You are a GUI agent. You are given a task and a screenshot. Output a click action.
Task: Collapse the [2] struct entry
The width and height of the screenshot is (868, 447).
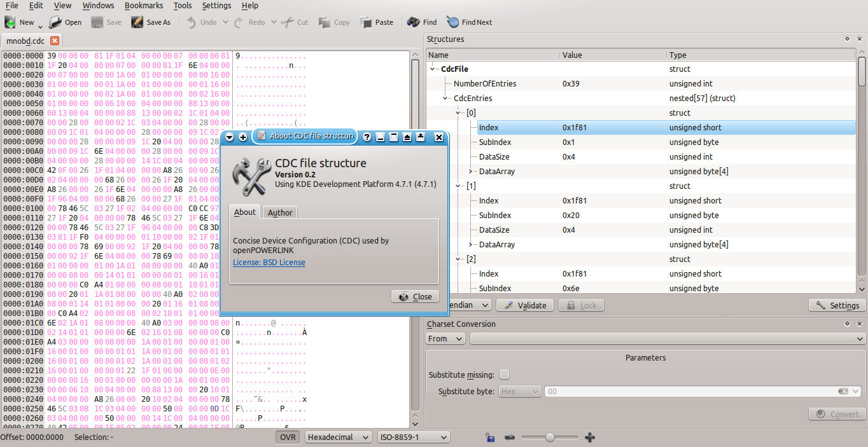pos(458,259)
